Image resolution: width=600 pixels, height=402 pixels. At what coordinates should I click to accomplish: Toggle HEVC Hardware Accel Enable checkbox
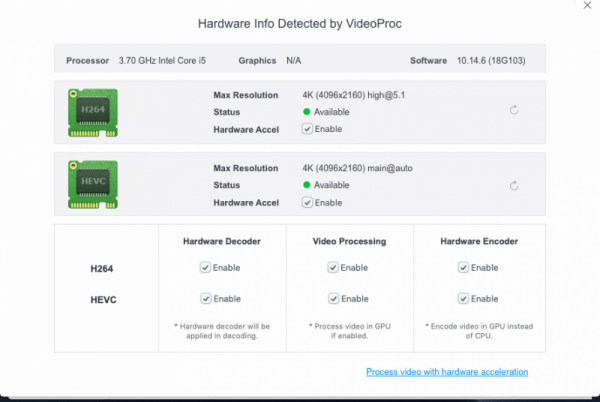coord(307,202)
